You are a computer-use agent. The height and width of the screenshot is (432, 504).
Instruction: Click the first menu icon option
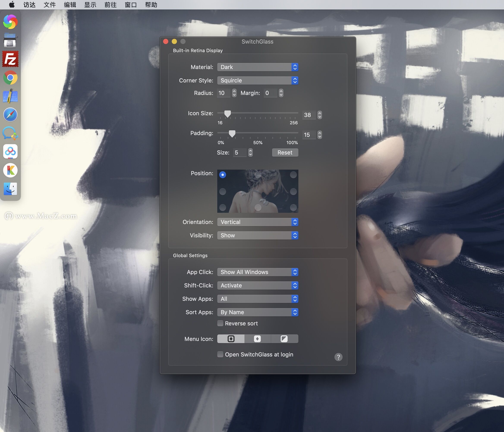point(231,339)
